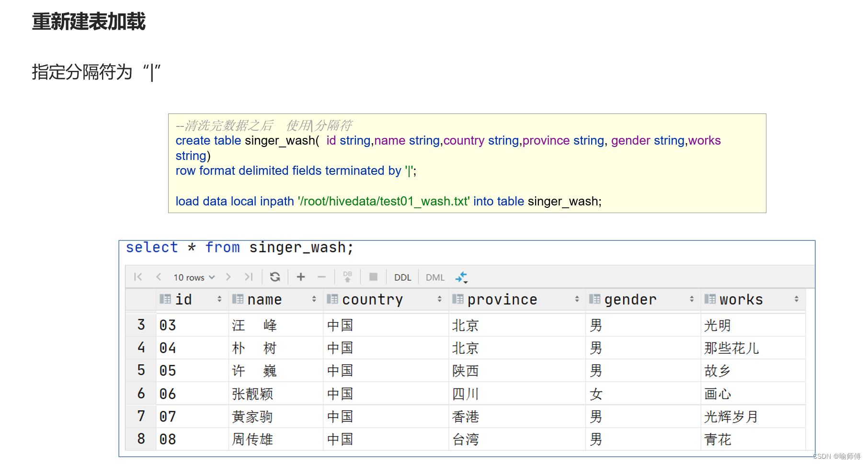Select row number 6
868x464 pixels.
141,393
